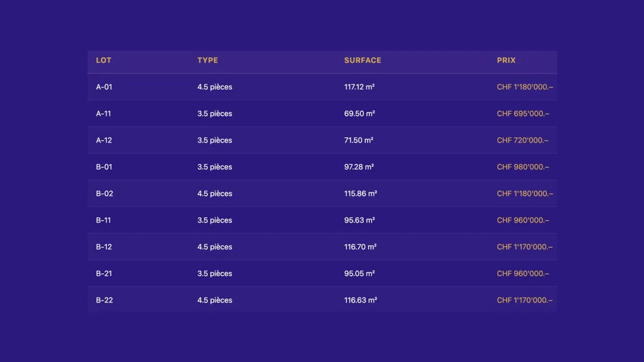Select lot B-11 row label

pyautogui.click(x=103, y=220)
